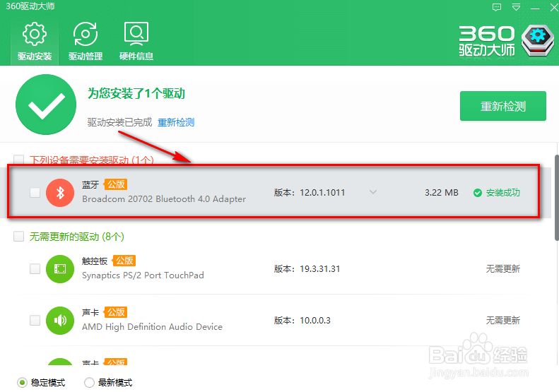Click the green 重新检测 button
Viewport: 559px width, 392px height.
point(502,106)
